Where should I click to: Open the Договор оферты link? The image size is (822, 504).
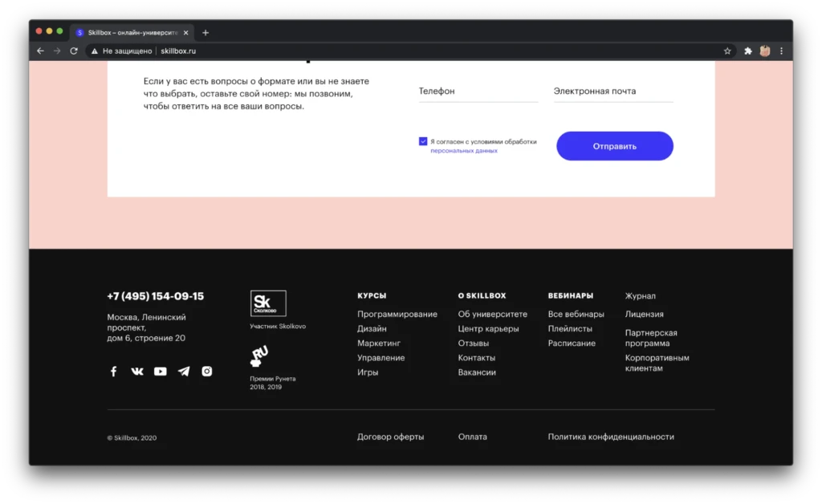coord(391,437)
